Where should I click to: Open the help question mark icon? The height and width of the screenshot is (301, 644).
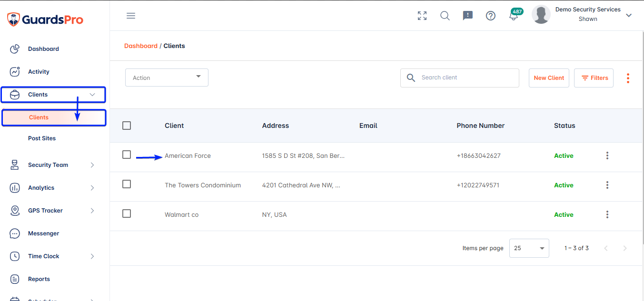(491, 16)
